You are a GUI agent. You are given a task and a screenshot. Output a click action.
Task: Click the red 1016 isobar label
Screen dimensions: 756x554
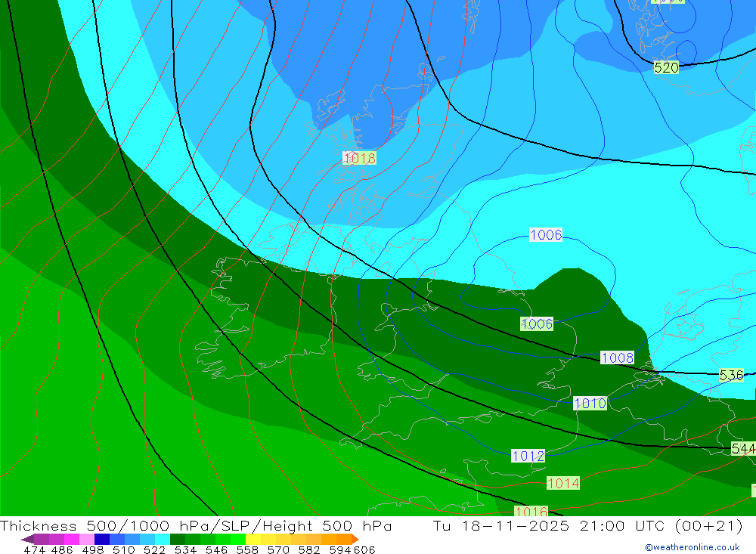531,511
